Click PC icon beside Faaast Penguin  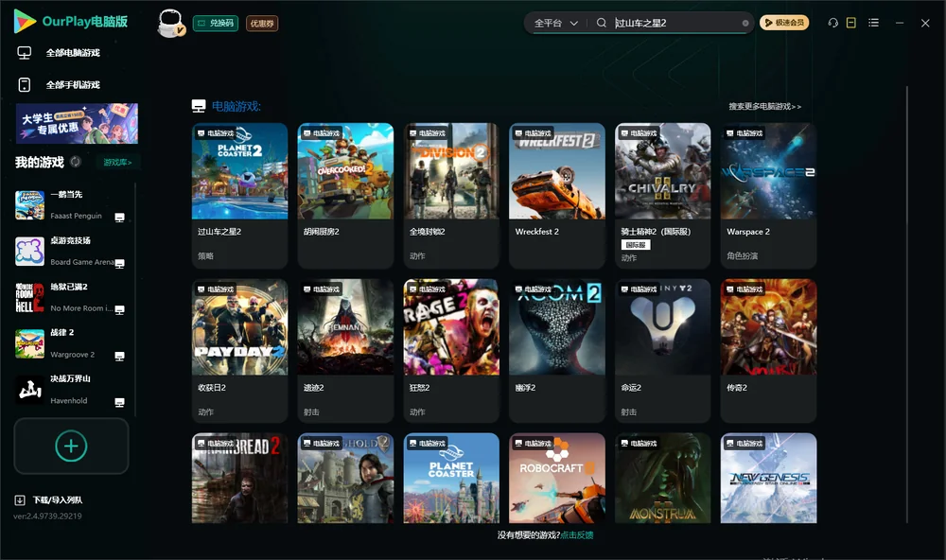119,218
